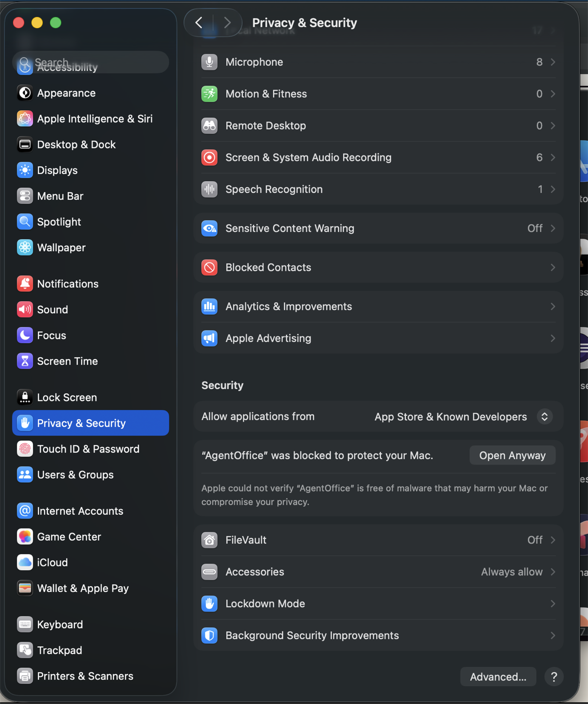
Task: Click the Microphone icon in privacy list
Action: (x=209, y=62)
